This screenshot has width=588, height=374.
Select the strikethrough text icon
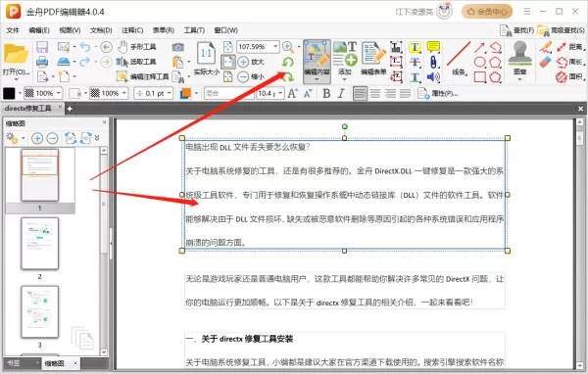(415, 62)
